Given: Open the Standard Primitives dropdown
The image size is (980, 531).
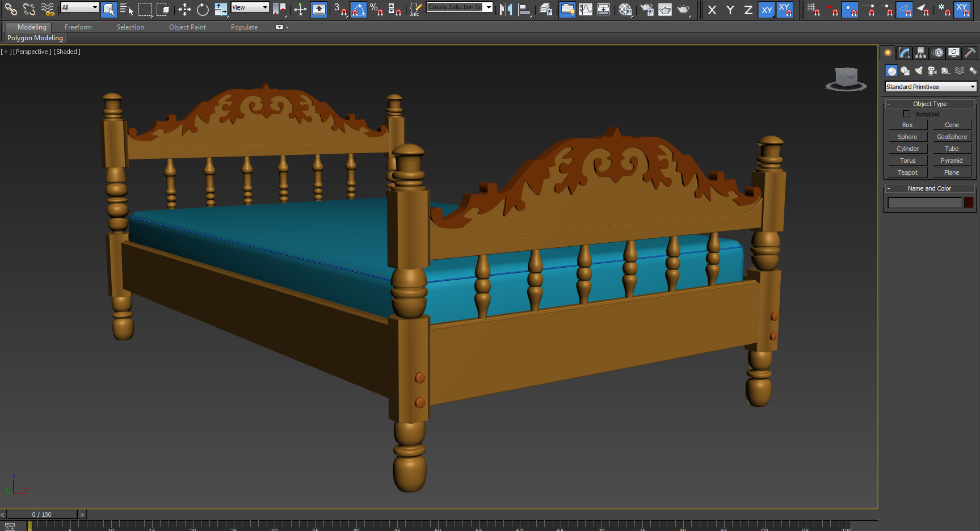Looking at the screenshot, I should 931,87.
